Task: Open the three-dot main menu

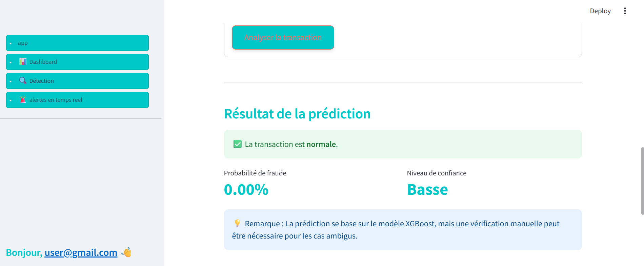Action: (x=625, y=11)
